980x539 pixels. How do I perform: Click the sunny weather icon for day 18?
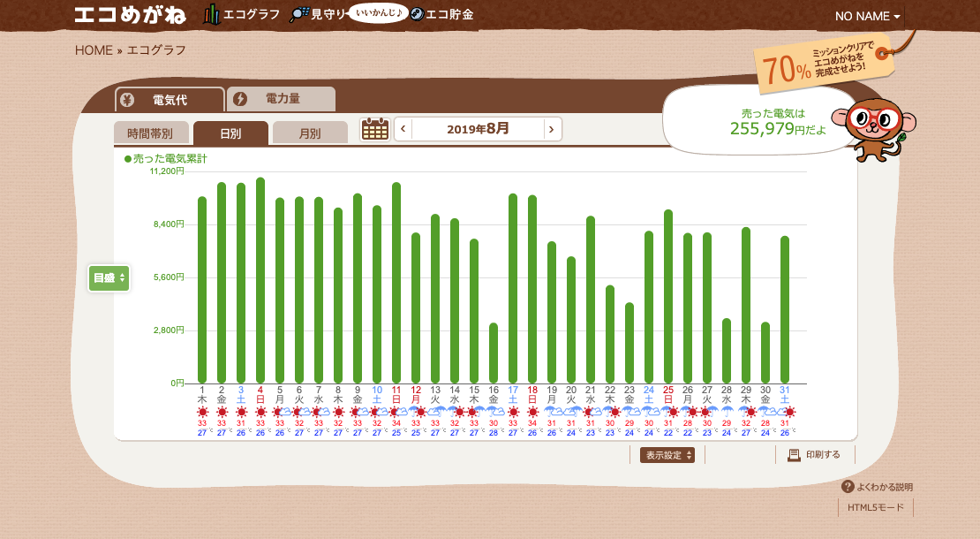(x=532, y=412)
